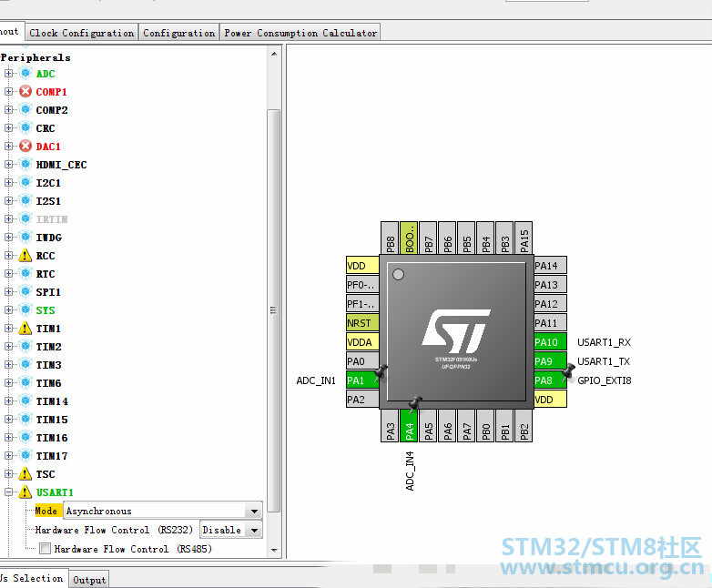Enable Hardware Flow Control (RS485) checkbox
The image size is (712, 588).
click(x=45, y=549)
